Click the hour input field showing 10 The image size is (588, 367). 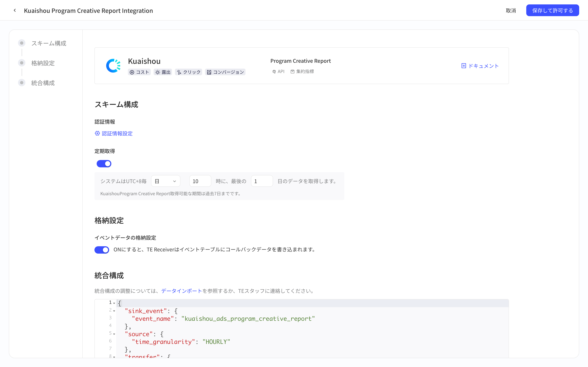pyautogui.click(x=200, y=181)
